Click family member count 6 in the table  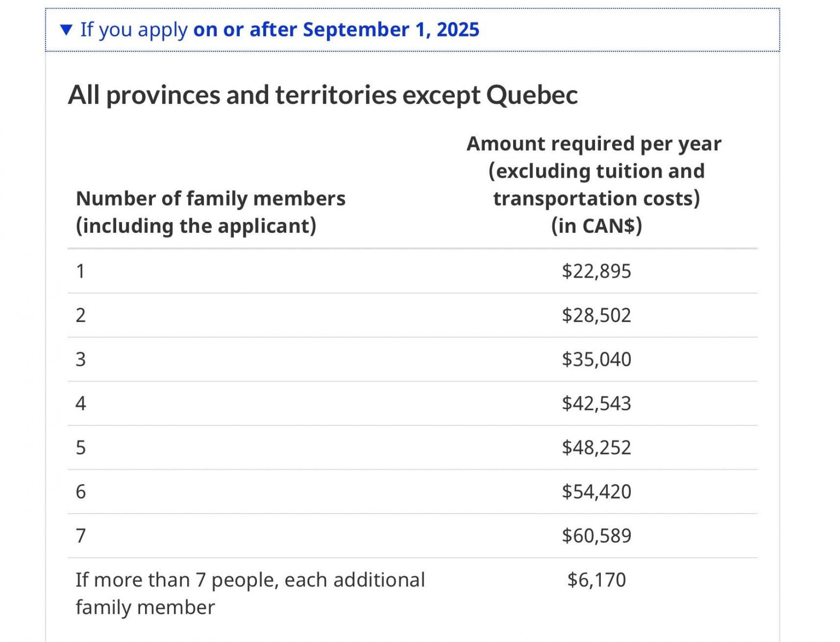(81, 492)
